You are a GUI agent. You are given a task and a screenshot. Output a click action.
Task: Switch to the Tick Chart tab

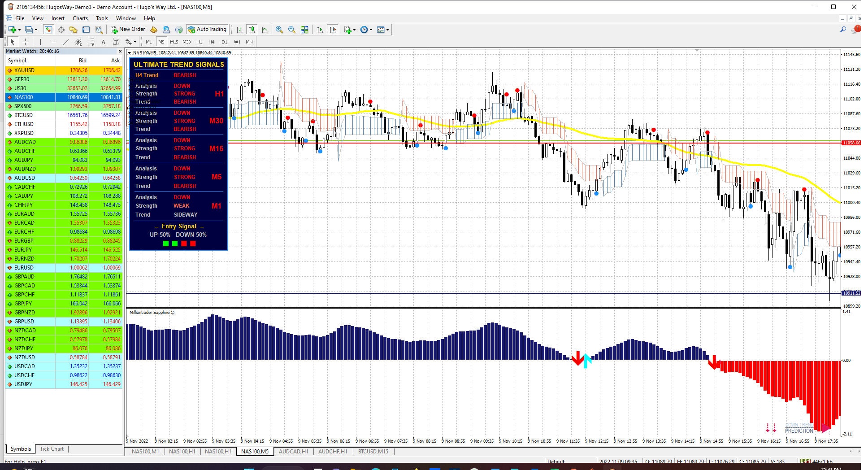52,449
